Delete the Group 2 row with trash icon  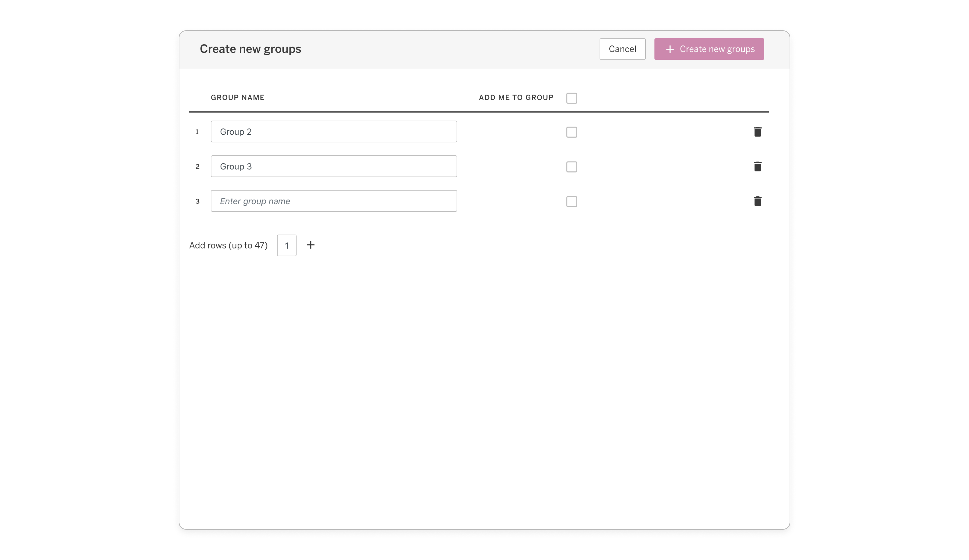(758, 132)
